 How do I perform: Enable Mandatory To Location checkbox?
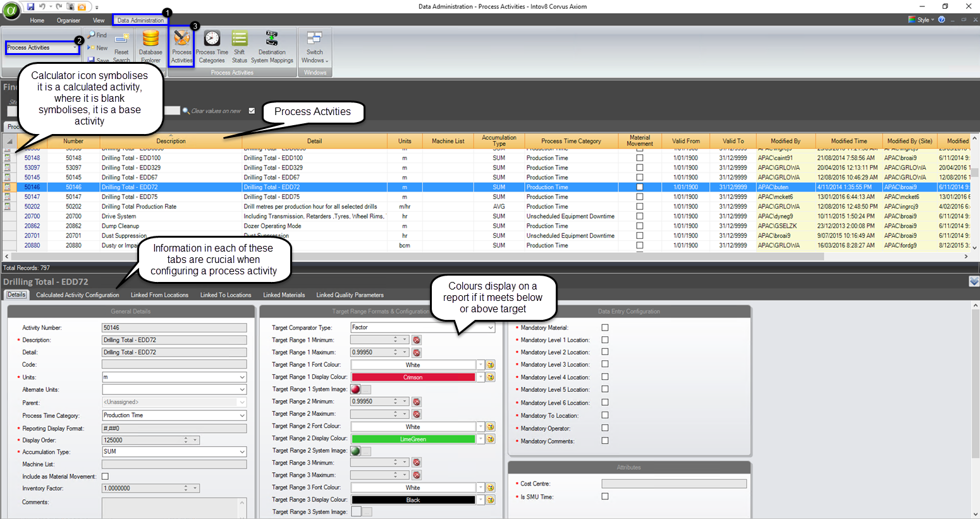pyautogui.click(x=605, y=415)
